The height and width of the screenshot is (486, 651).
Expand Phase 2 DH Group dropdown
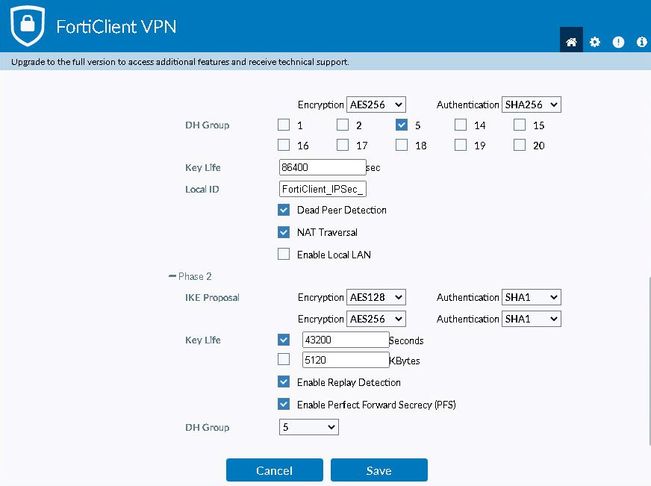pos(308,427)
